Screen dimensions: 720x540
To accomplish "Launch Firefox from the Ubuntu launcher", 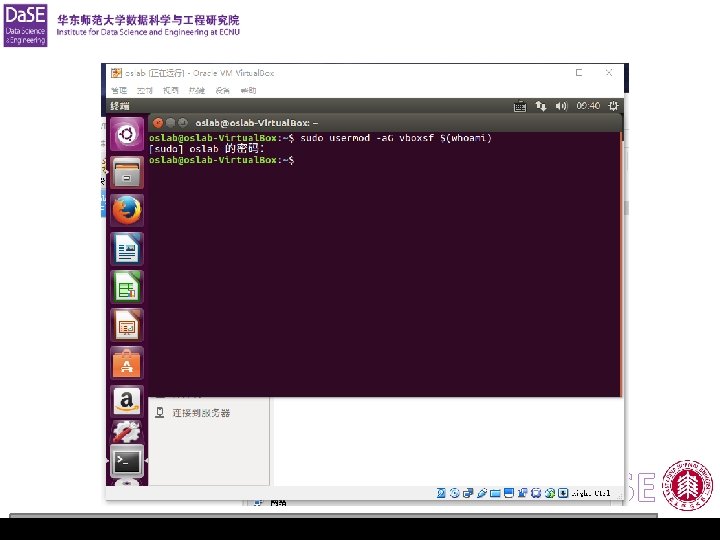I will [127, 210].
